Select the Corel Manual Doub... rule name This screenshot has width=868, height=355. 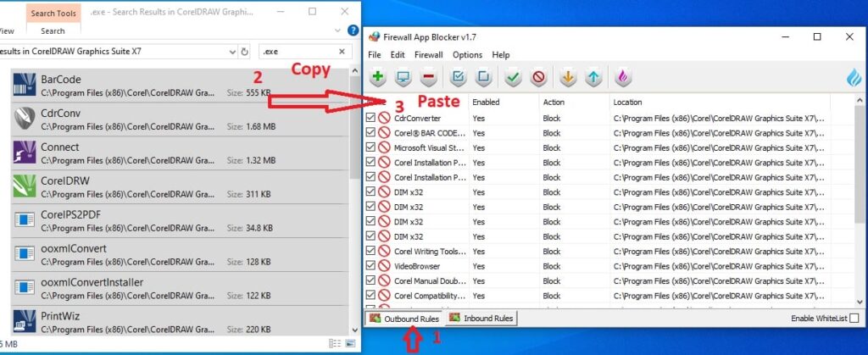coord(430,281)
